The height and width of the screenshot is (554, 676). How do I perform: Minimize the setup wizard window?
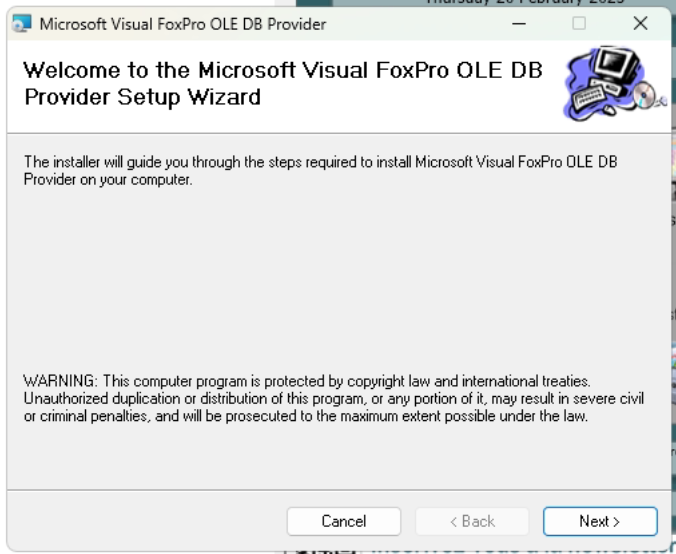[x=518, y=23]
